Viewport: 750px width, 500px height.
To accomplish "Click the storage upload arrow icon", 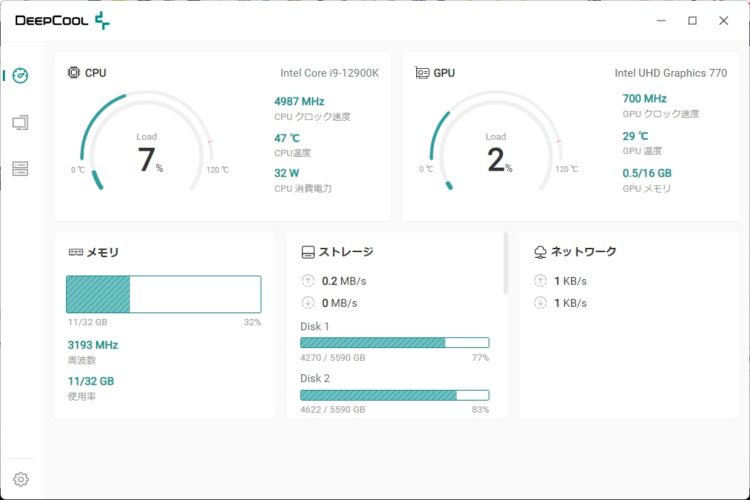I will (308, 281).
